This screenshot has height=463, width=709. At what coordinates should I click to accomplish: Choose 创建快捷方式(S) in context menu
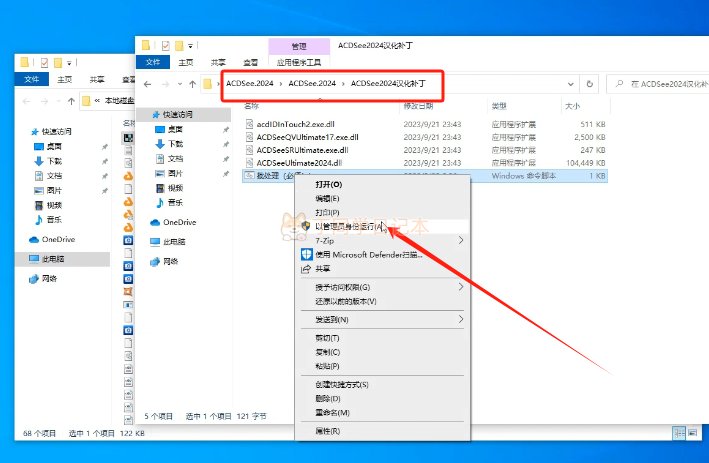point(383,385)
